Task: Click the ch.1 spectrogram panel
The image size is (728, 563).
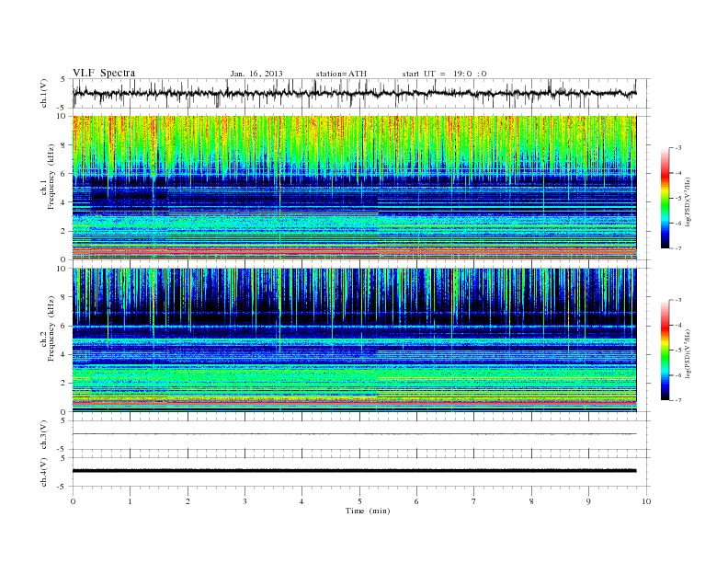Action: point(354,188)
